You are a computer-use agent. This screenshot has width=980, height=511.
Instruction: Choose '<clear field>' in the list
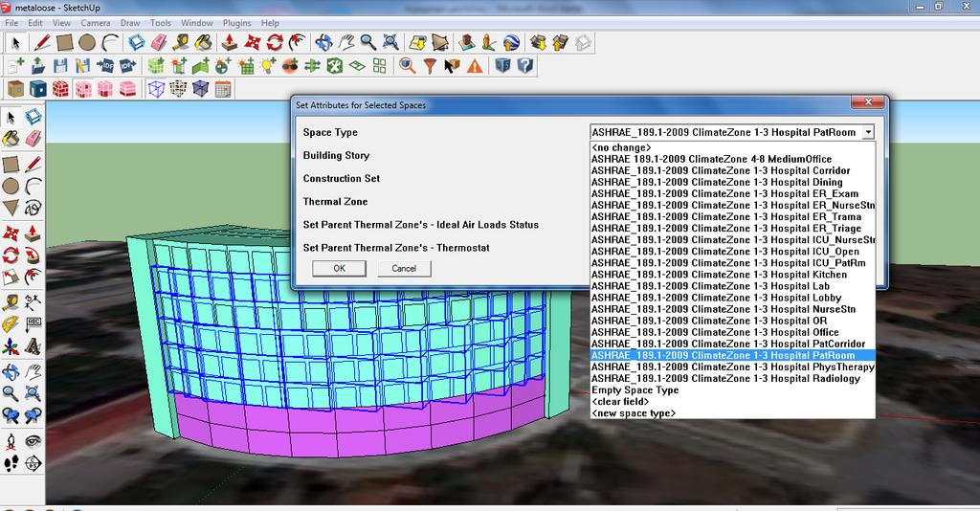(x=732, y=402)
